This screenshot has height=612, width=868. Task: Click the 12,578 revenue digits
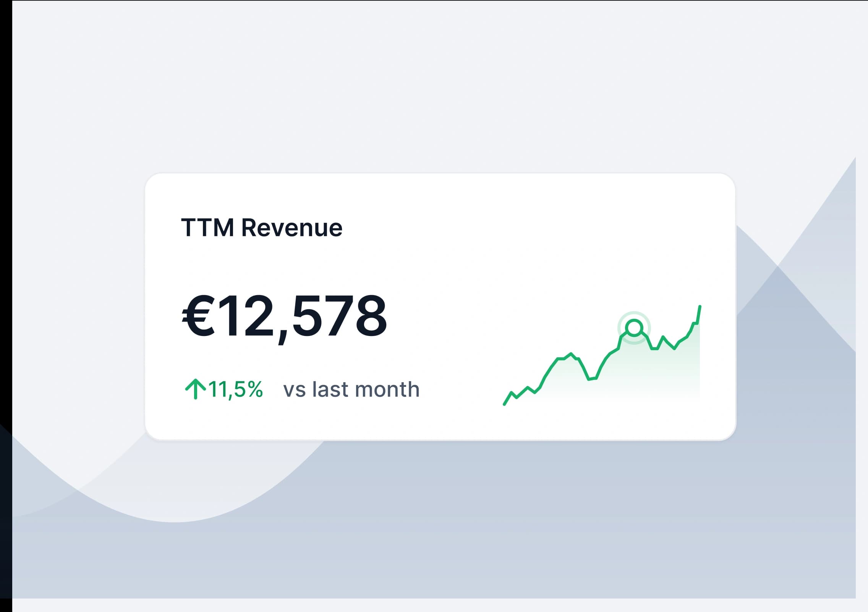302,317
